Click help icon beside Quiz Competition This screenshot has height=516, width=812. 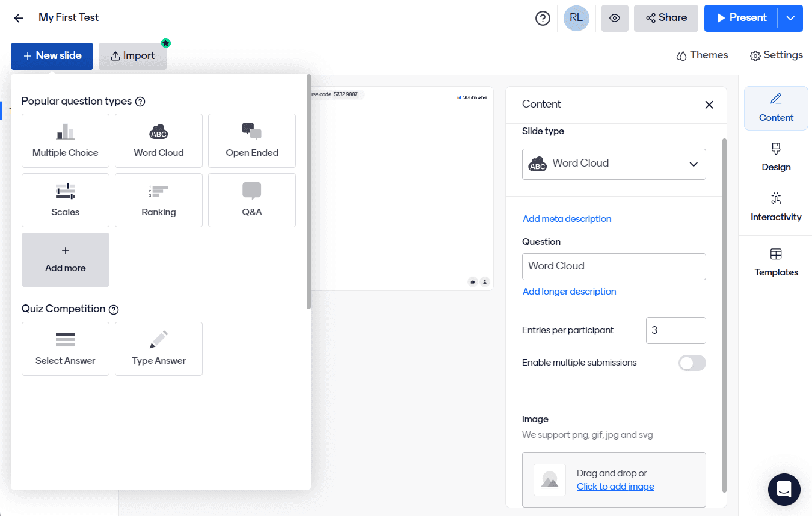pos(114,310)
